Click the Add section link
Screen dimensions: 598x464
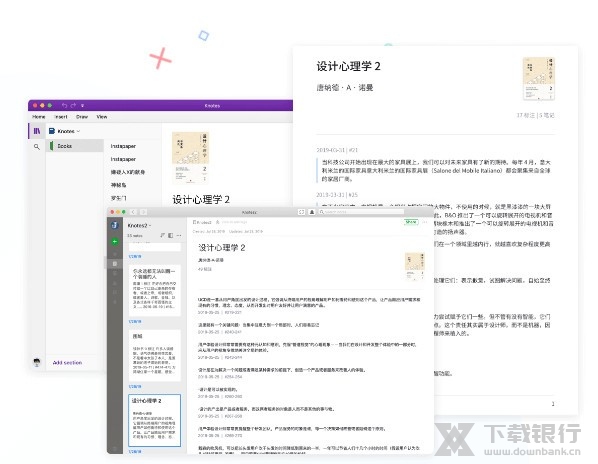(67, 363)
